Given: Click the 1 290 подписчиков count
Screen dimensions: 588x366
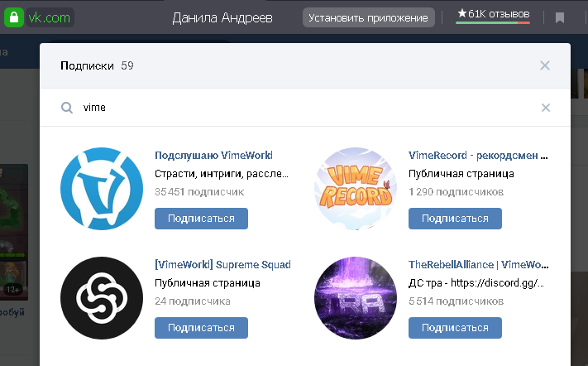Looking at the screenshot, I should tap(456, 192).
